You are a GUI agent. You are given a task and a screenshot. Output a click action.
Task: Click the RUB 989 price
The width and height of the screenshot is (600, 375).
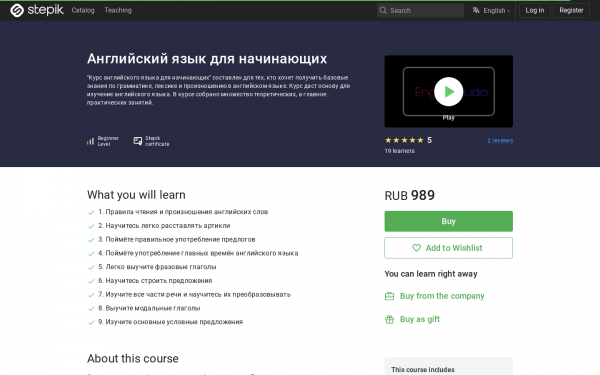tap(409, 196)
